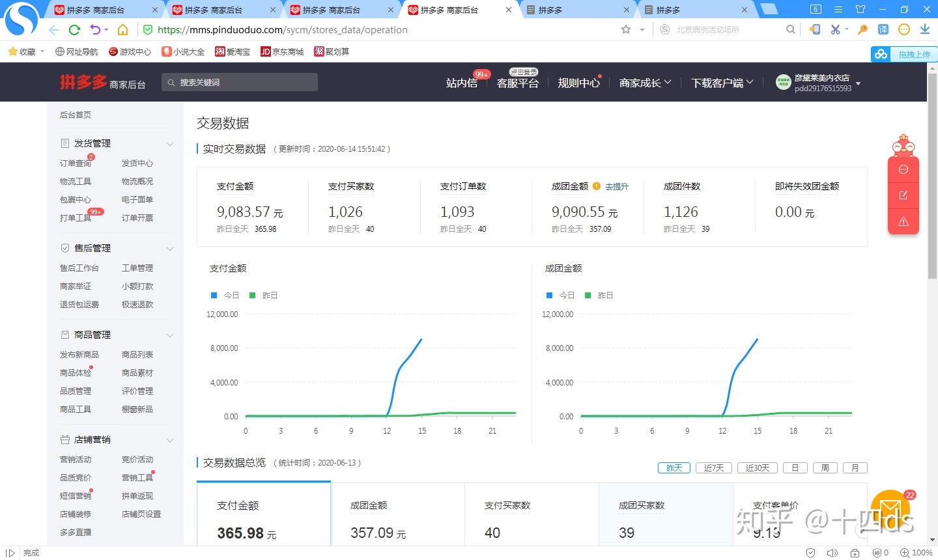Image resolution: width=938 pixels, height=560 pixels.
Task: Click the 搜索关键词 search field
Action: click(240, 82)
